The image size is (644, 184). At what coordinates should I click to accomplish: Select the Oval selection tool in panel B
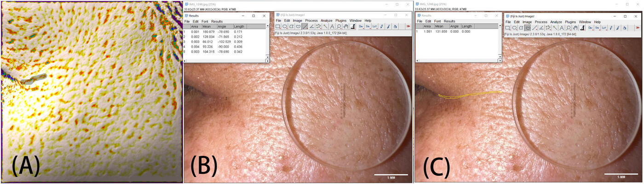[285, 27]
